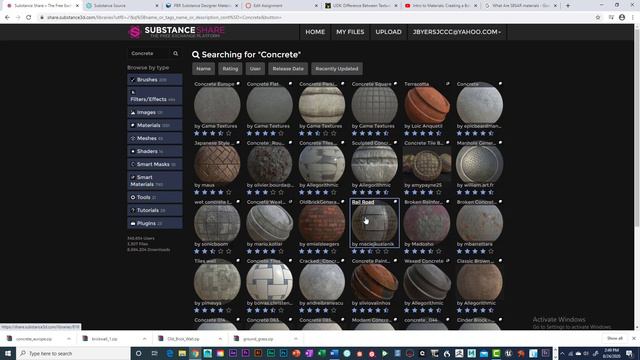The image size is (640, 360).
Task: Open the Smart Materials category
Action: 155,181
